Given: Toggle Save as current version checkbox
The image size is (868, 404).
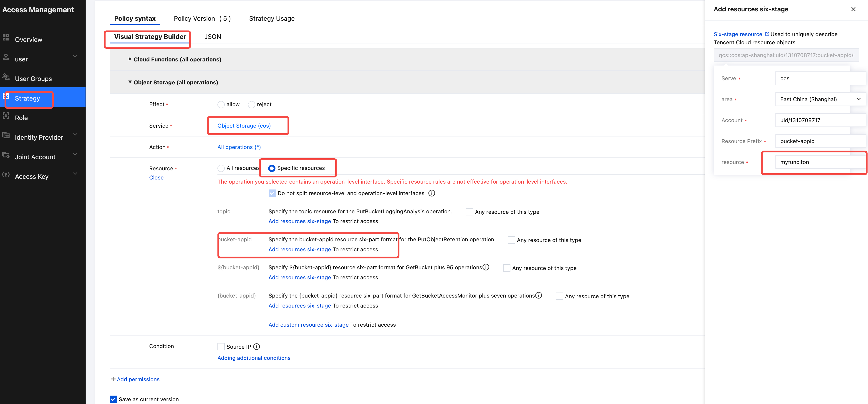Looking at the screenshot, I should tap(114, 399).
